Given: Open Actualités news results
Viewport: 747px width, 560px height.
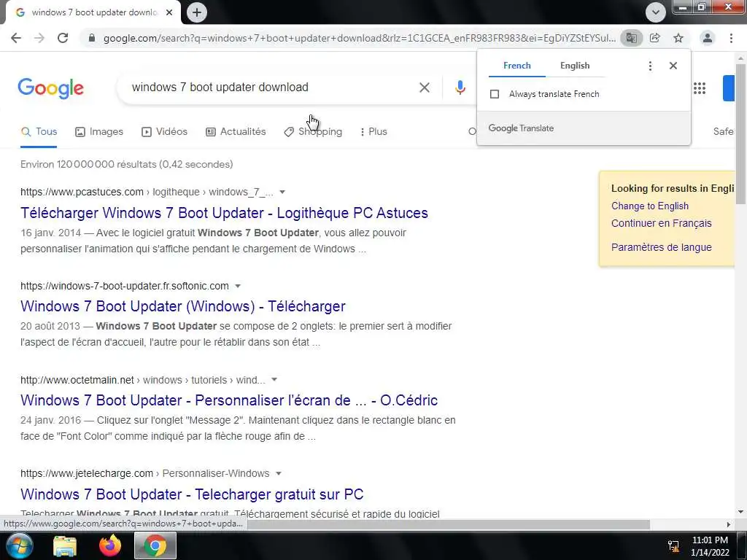Looking at the screenshot, I should pyautogui.click(x=236, y=132).
